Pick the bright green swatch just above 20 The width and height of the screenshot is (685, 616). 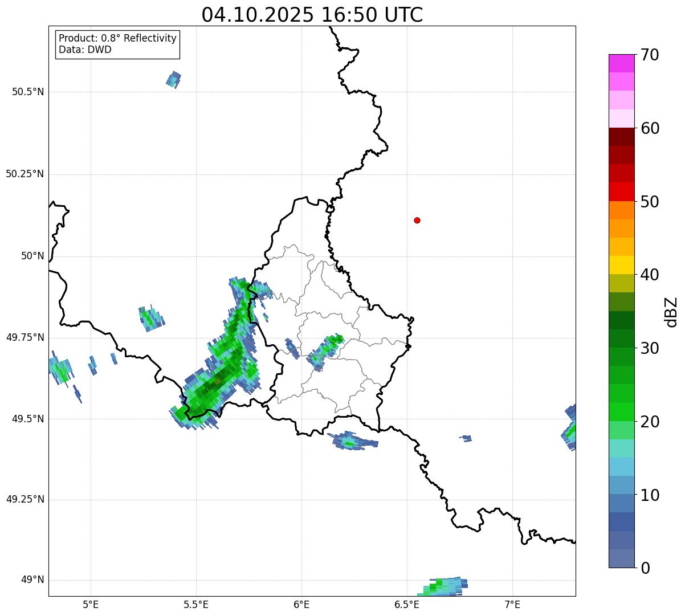(x=621, y=411)
